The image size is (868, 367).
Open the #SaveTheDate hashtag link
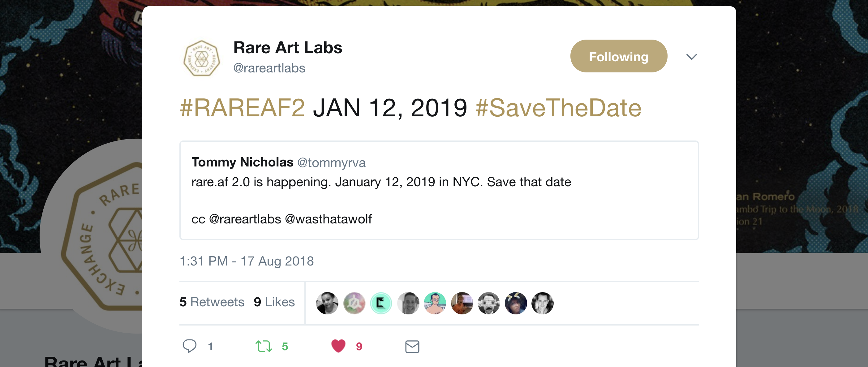click(x=558, y=108)
